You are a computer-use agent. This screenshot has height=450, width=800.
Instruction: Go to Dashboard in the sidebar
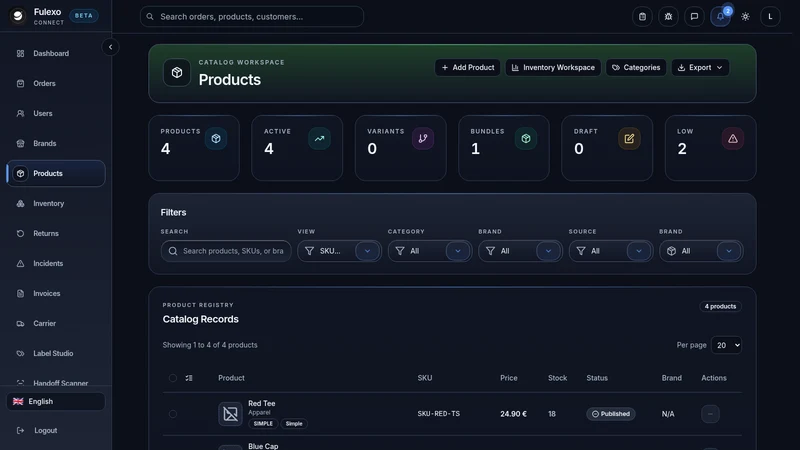click(56, 53)
